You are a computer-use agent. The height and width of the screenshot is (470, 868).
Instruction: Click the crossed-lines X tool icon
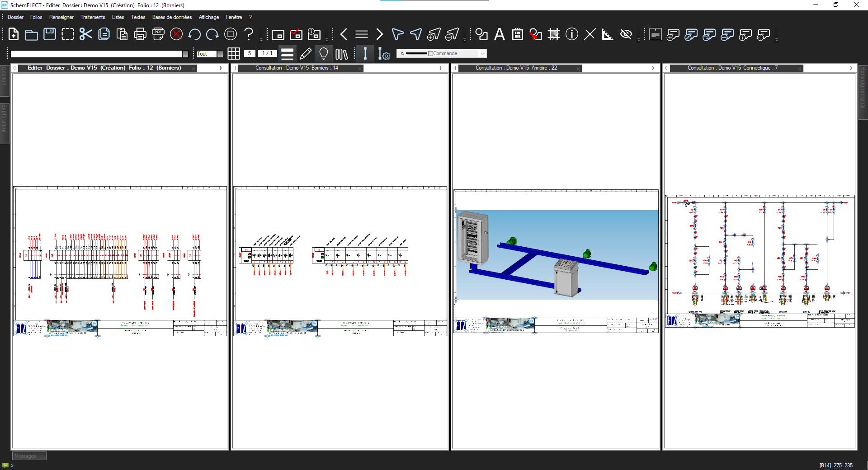pos(590,34)
